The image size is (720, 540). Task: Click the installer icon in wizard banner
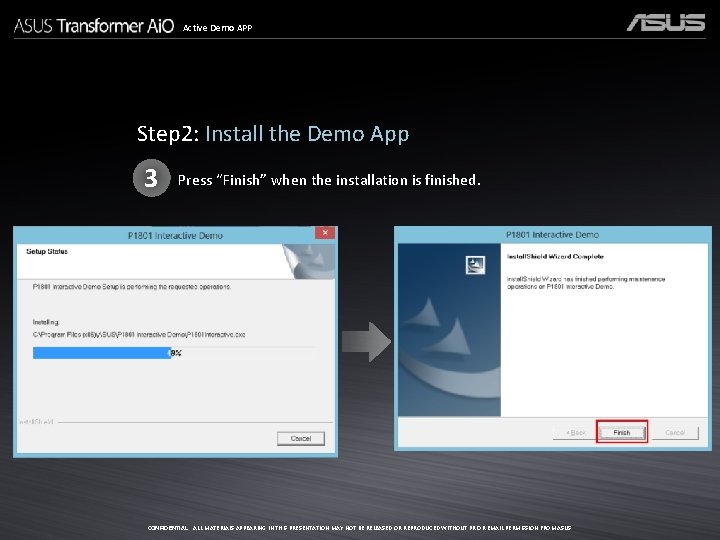[x=475, y=265]
